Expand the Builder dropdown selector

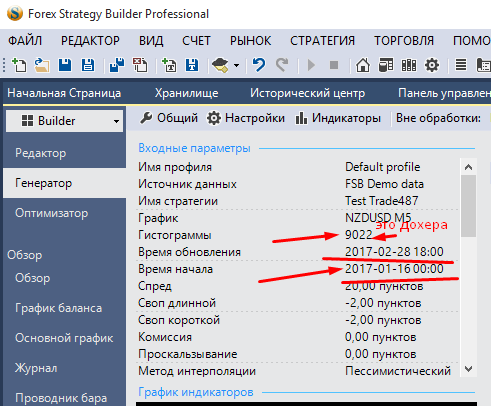65,121
